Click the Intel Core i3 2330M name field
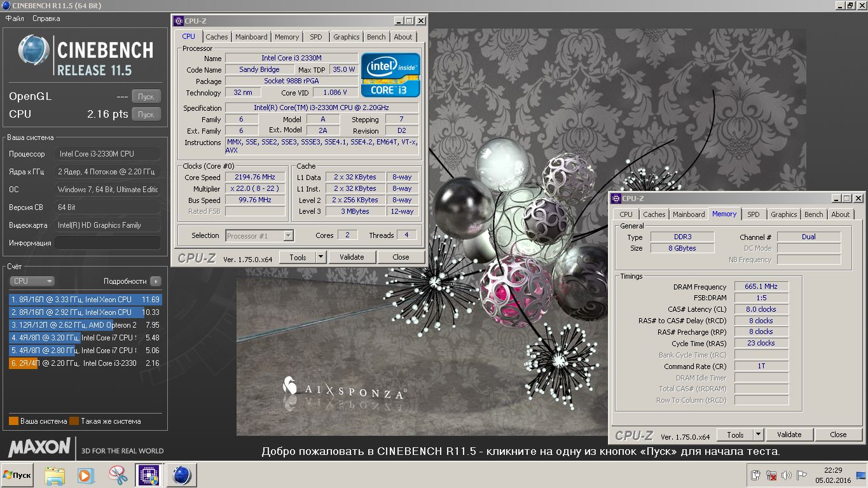Screen dimensions: 868x488 [291, 59]
